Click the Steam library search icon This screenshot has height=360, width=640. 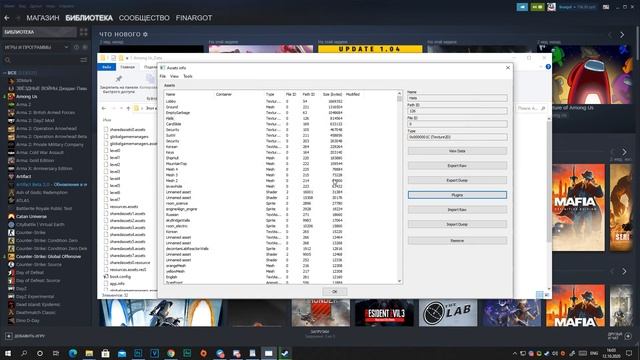[7, 60]
